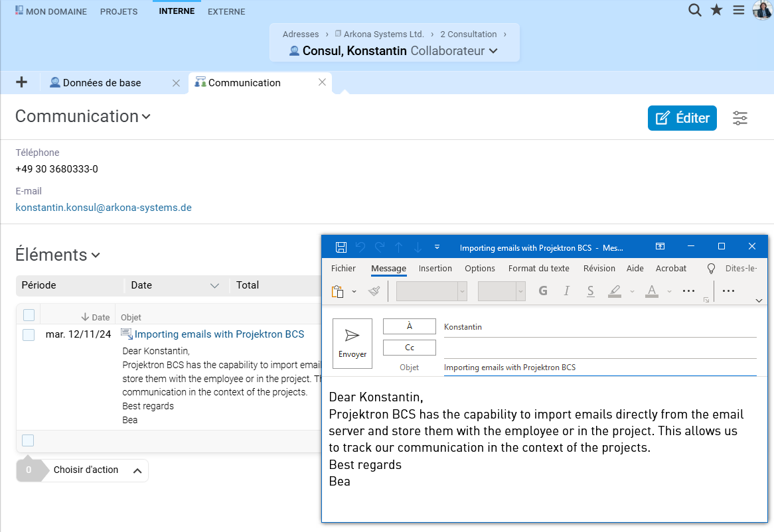Save the Outlook message with disk icon
Image resolution: width=774 pixels, height=532 pixels.
[x=341, y=247]
